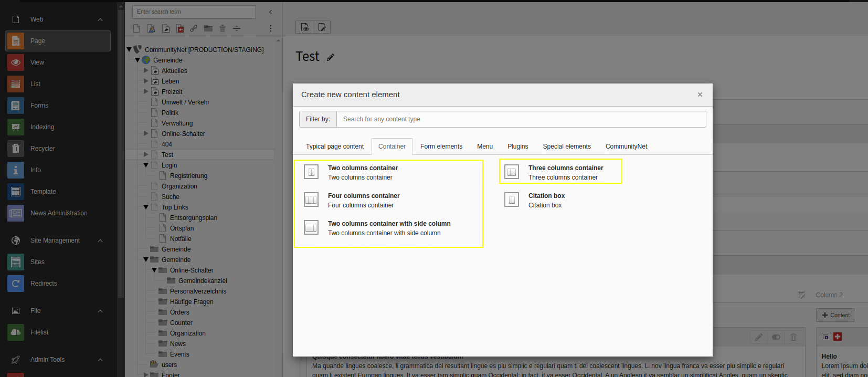Viewport: 868px width, 377px height.
Task: Open the Redirects module icon
Action: tap(16, 284)
